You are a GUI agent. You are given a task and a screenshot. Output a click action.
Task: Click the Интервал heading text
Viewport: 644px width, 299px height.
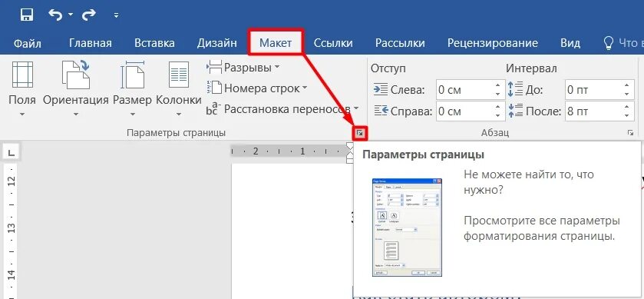pyautogui.click(x=531, y=68)
